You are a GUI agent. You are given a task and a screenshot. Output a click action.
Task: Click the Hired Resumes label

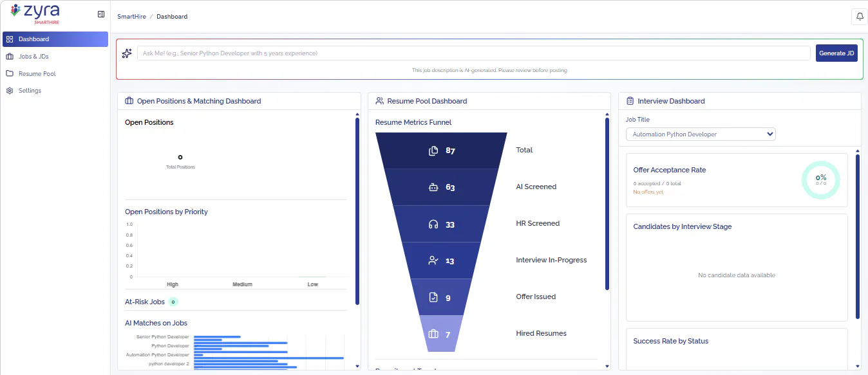click(541, 333)
